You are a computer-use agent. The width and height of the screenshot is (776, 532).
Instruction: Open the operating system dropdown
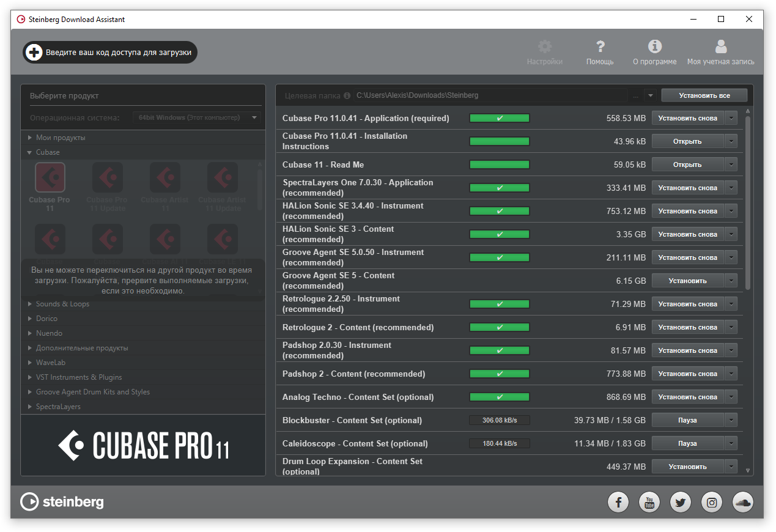click(x=196, y=117)
